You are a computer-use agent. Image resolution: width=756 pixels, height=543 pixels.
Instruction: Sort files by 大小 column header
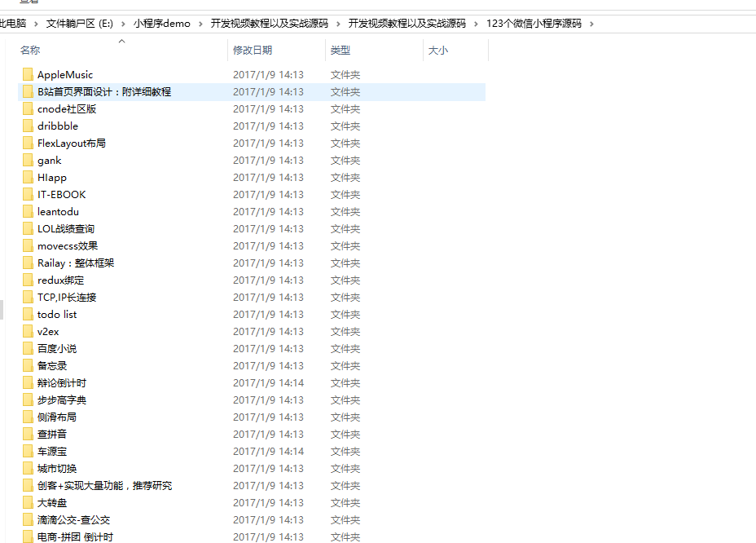[x=438, y=51]
